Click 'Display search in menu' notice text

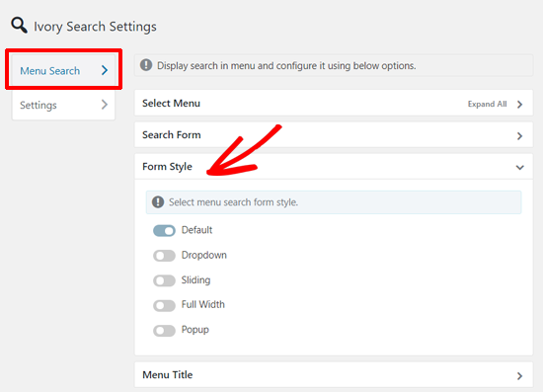pyautogui.click(x=286, y=65)
